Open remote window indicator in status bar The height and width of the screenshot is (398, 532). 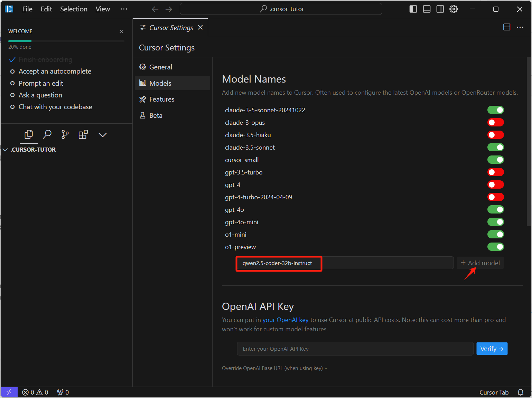9,392
